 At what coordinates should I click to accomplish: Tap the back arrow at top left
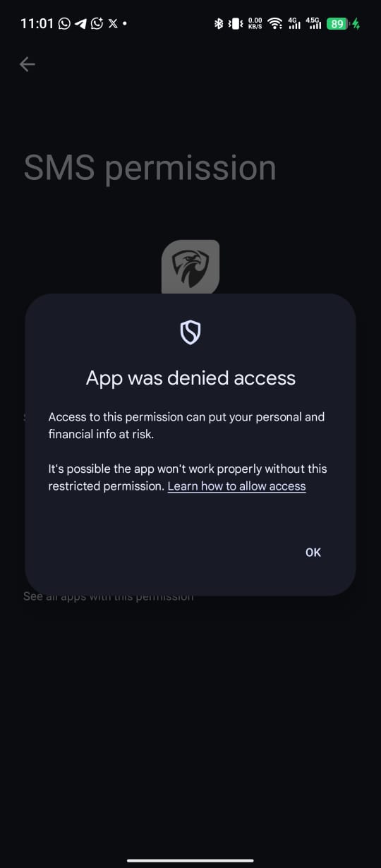tap(27, 64)
